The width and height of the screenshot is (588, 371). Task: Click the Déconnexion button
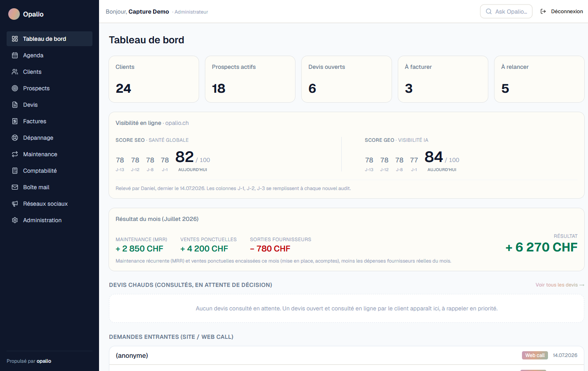562,12
